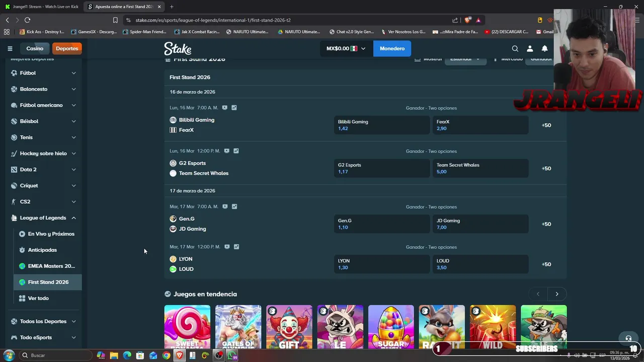Click the stats icon for G2 Esports match

[236, 151]
